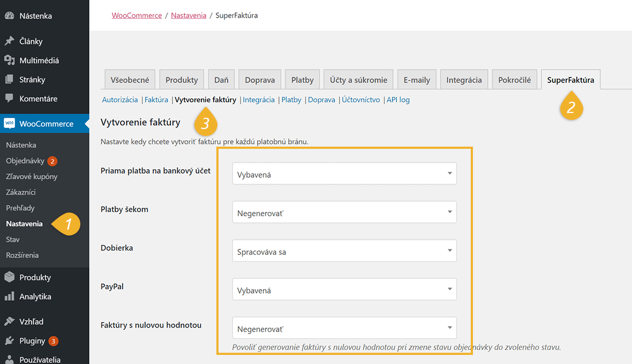
Task: Open Nástenka under the WooCommerce submenu
Action: (x=21, y=145)
